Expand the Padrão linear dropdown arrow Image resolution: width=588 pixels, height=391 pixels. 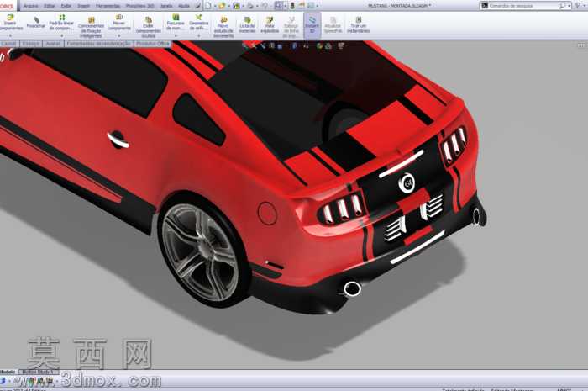62,35
